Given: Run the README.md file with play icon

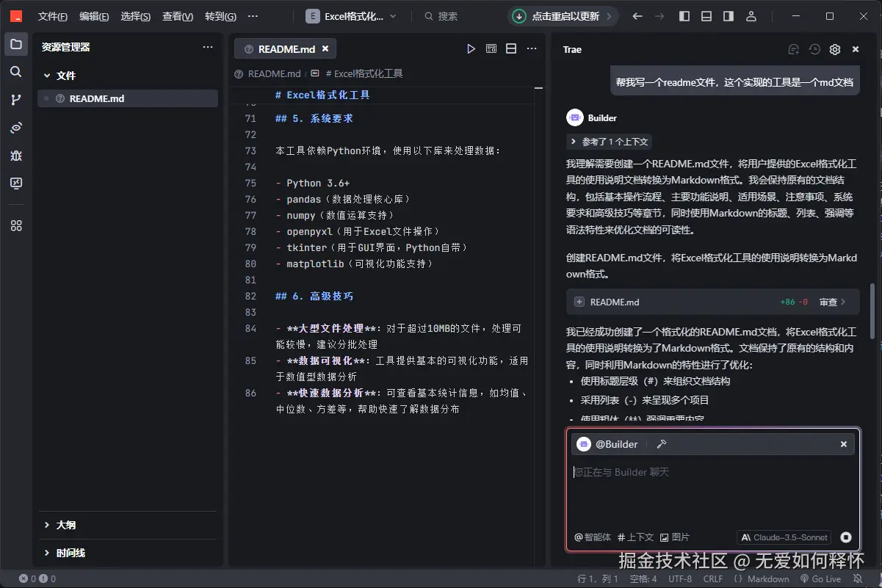Looking at the screenshot, I should point(471,49).
